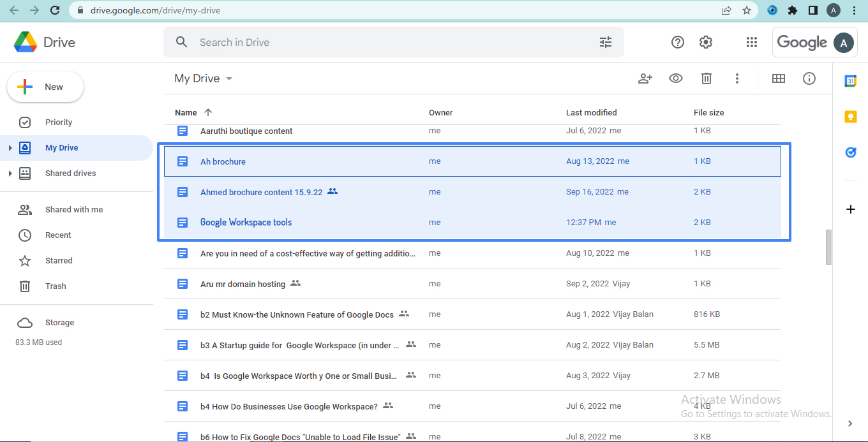The image size is (868, 442).
Task: Click the Last modified column header
Action: coord(592,112)
